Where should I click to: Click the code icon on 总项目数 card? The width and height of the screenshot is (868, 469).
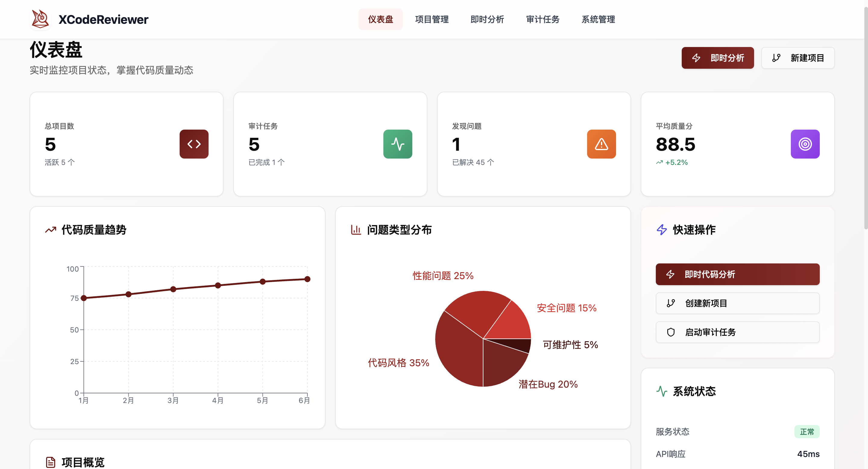[x=194, y=144]
